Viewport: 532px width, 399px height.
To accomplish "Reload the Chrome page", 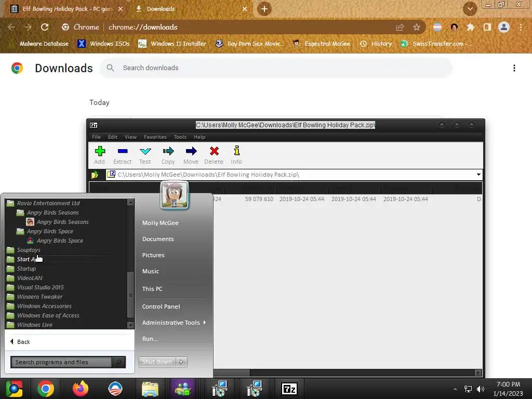I will [45, 27].
